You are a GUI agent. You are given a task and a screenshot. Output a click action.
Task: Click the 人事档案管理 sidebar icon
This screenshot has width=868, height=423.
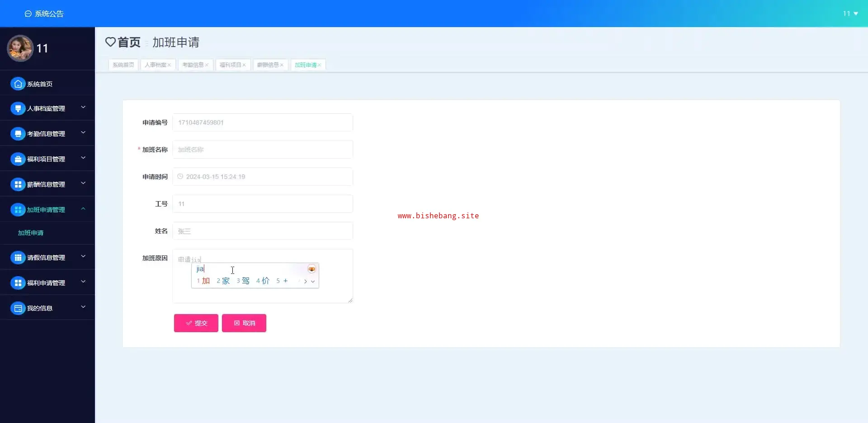pos(18,108)
